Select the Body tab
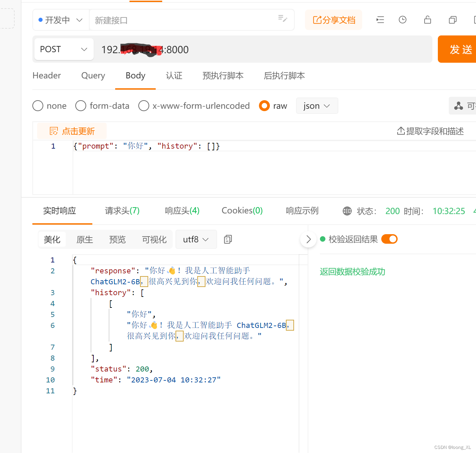Screen dimensions: 476x453 (135, 75)
